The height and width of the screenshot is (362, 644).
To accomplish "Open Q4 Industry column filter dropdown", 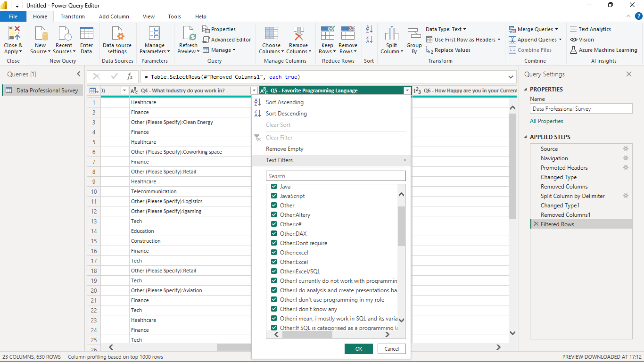I will 254,90.
